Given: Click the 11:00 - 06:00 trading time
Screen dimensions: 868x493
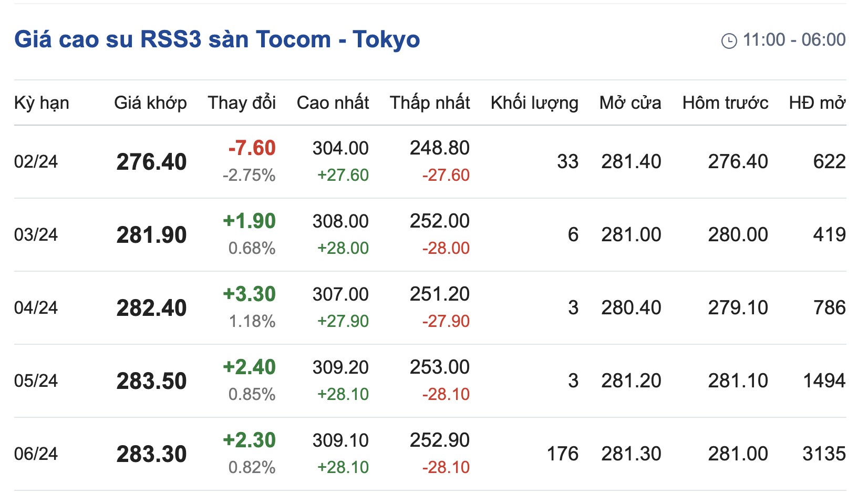Looking at the screenshot, I should 794,40.
